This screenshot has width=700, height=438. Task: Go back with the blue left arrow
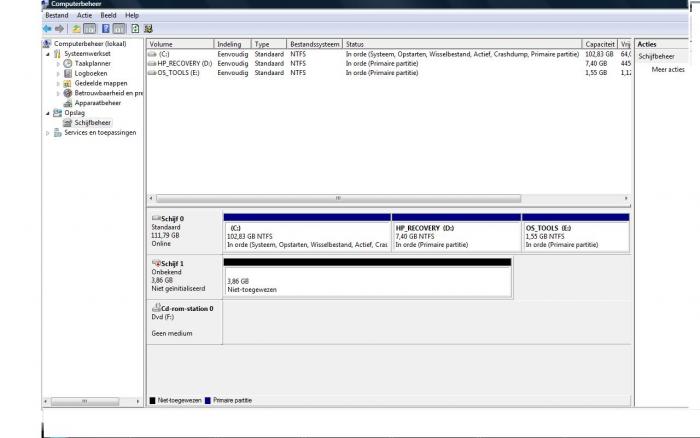pyautogui.click(x=47, y=29)
